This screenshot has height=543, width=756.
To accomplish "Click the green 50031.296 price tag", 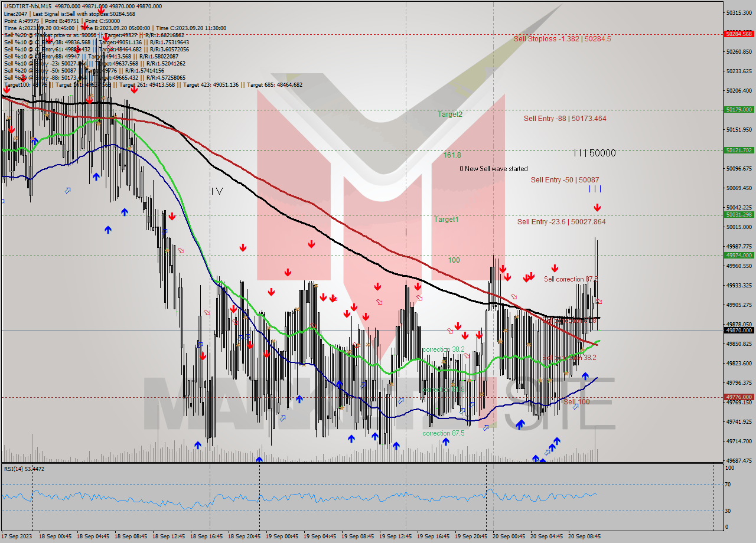I will [739, 214].
